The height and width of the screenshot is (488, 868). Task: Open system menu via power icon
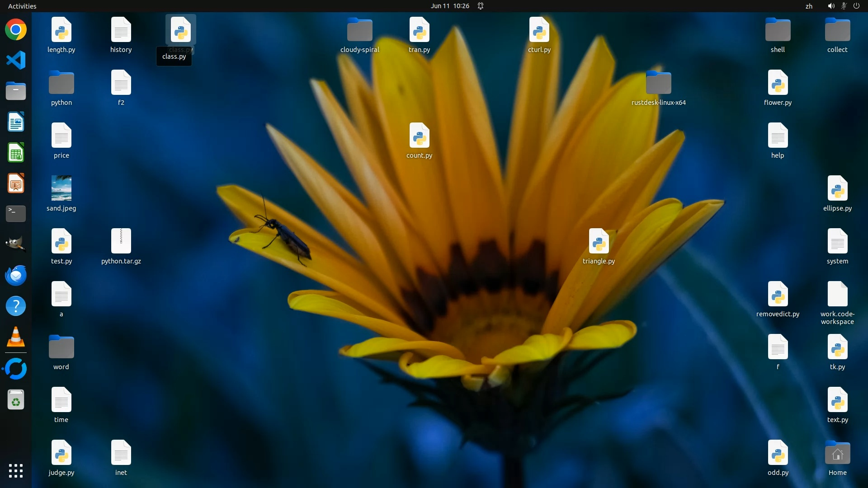click(856, 6)
